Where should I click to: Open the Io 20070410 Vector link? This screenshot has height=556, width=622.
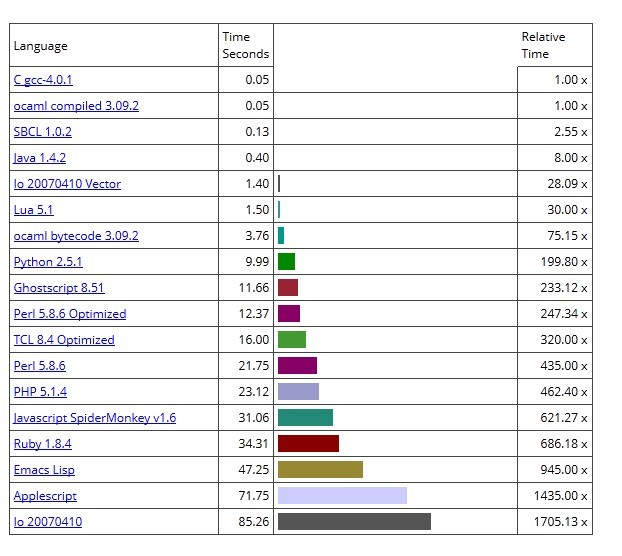(x=67, y=184)
